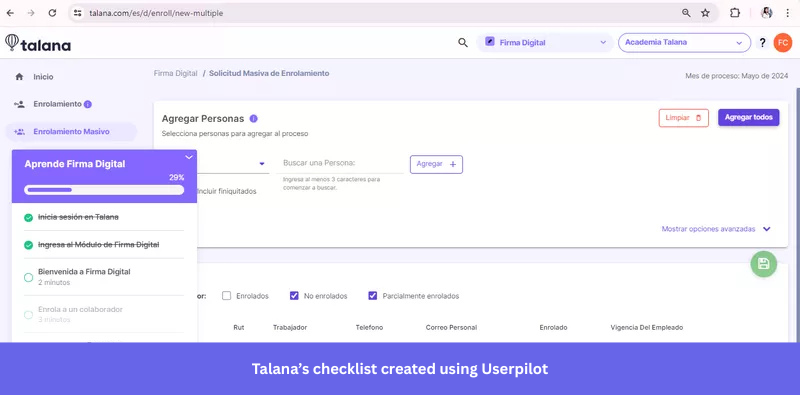
Task: Open the dropdown arrow left of Buscar una Persona
Action: [262, 164]
